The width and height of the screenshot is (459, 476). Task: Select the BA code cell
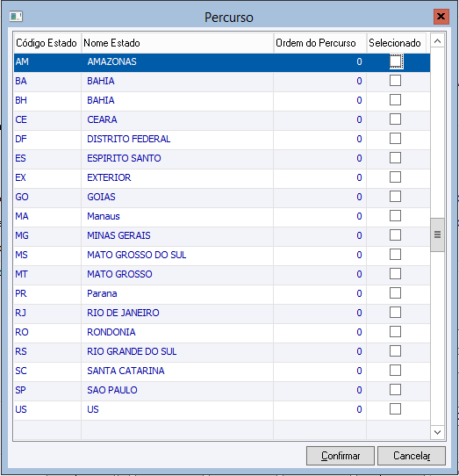tap(47, 81)
